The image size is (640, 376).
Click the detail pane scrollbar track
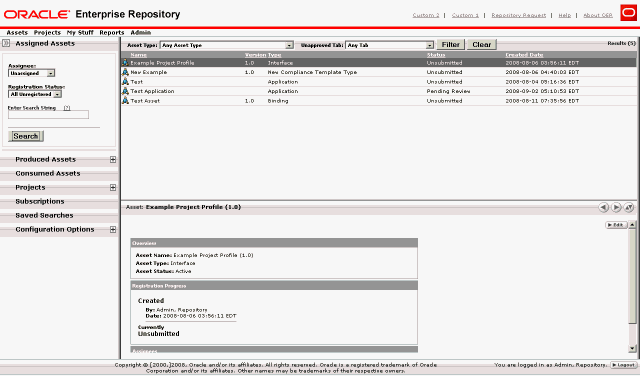click(x=632, y=334)
